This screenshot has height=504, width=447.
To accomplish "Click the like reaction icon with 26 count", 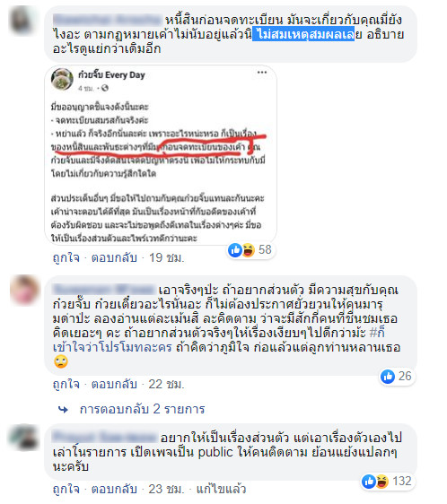I will tap(388, 376).
